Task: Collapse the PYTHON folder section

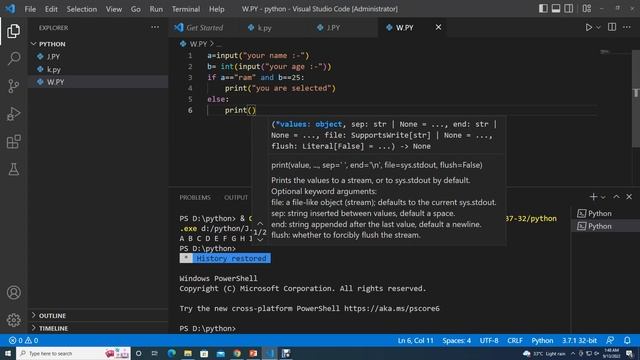Action: tap(98, 44)
